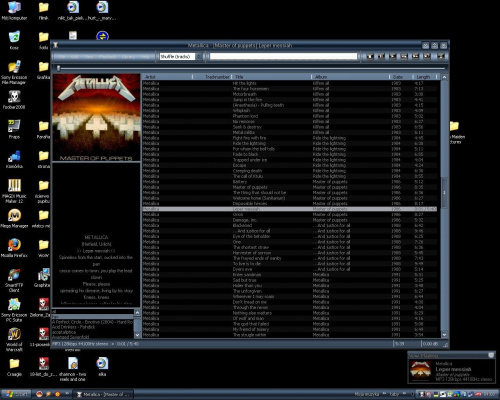Click the album thumbnail in Now Playing popup
Screen dimensions: 500x400
[x=421, y=371]
